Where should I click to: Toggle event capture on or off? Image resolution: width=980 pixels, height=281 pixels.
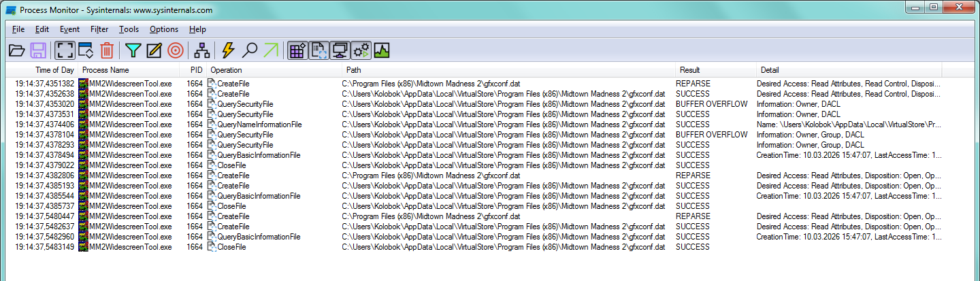click(x=65, y=50)
